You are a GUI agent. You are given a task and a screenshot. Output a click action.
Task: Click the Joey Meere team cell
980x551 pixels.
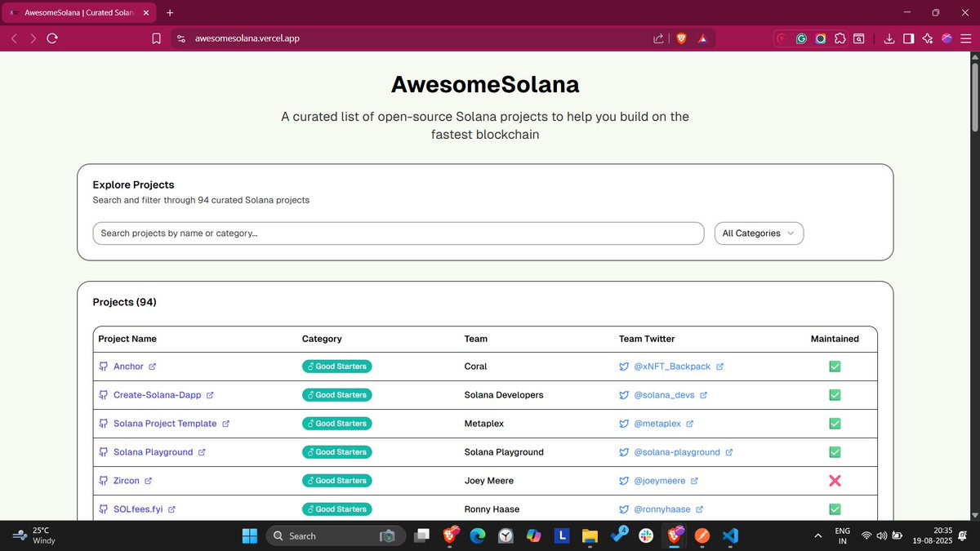click(488, 481)
